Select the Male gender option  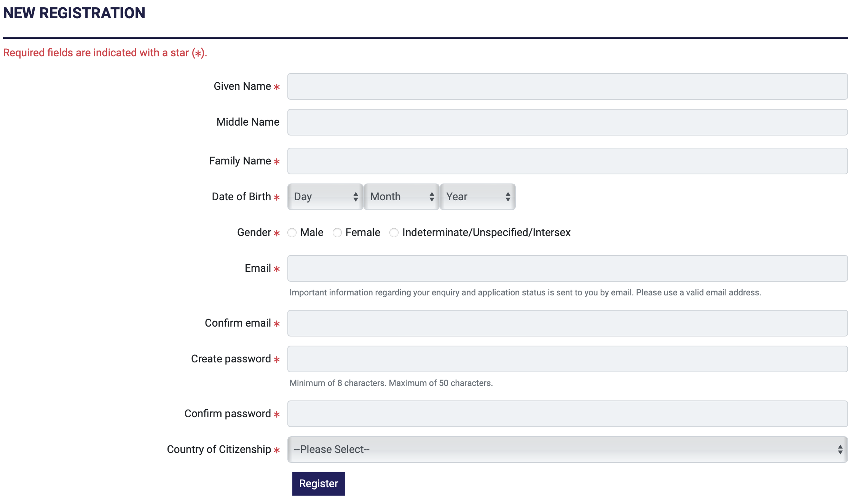[292, 233]
